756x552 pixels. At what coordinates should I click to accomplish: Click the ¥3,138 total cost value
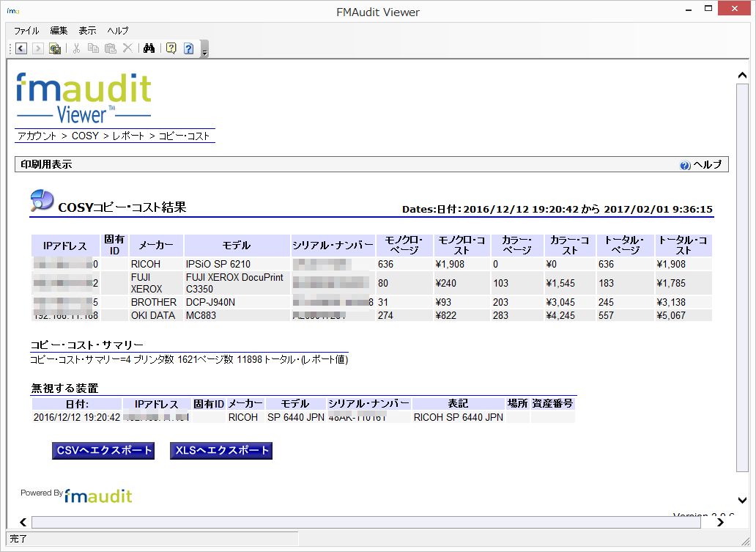671,303
